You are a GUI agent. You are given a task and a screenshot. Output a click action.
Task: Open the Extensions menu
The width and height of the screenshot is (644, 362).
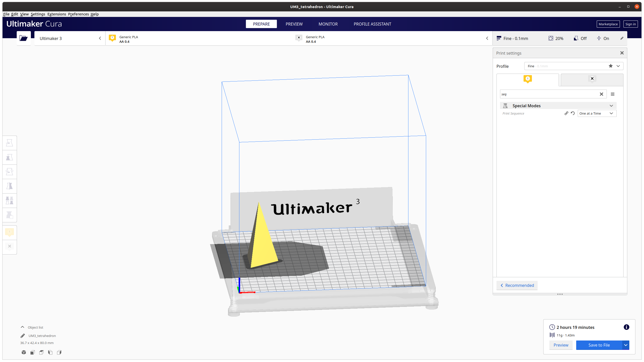[x=57, y=14]
